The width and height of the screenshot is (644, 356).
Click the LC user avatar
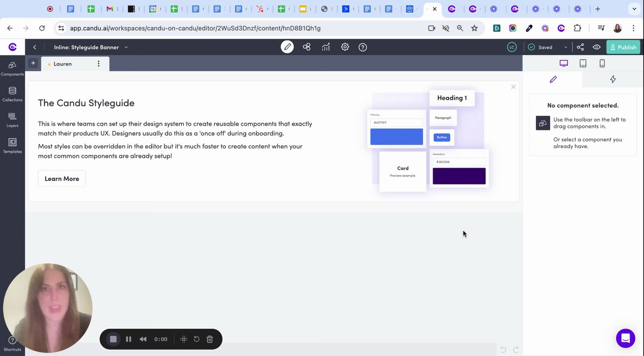coord(512,47)
